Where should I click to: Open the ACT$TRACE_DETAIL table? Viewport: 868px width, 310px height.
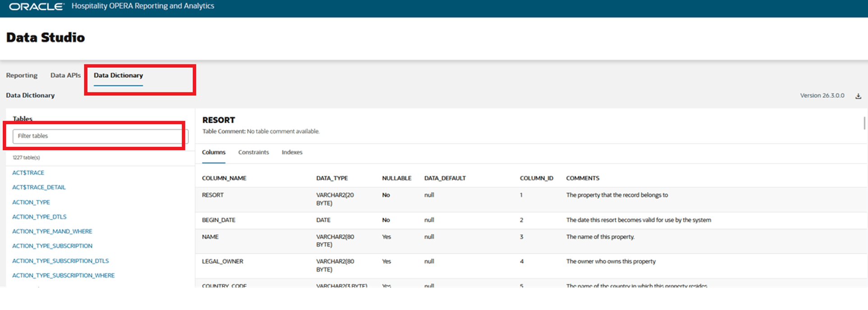[x=39, y=187]
